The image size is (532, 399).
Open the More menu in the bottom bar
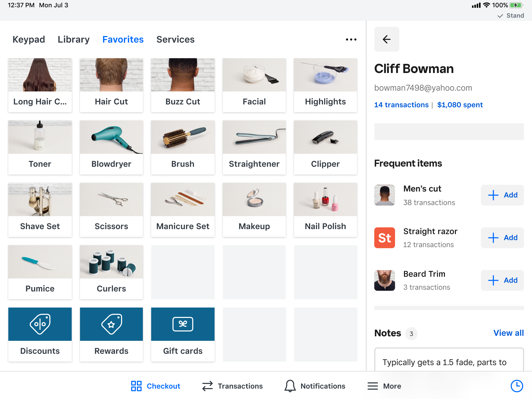click(x=384, y=386)
